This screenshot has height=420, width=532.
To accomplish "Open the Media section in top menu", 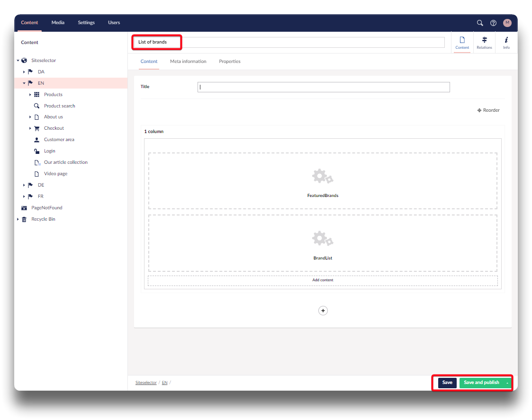I will click(x=58, y=23).
